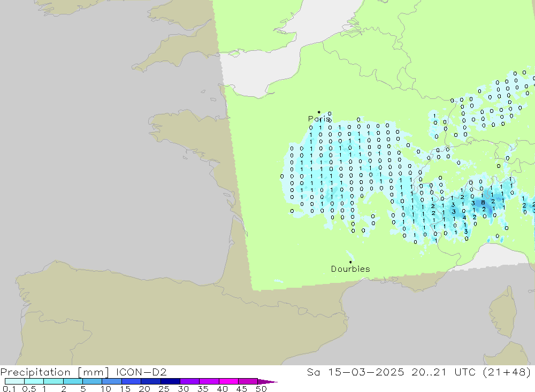Image resolution: width=535 pixels, height=392 pixels.
Task: Click the '(21+48)' forecast run text
Action: [507, 372]
